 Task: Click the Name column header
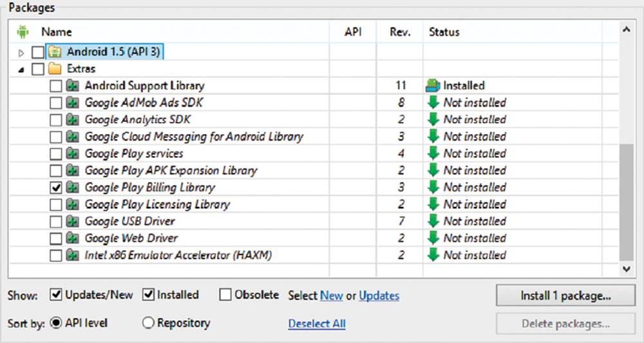pyautogui.click(x=57, y=32)
